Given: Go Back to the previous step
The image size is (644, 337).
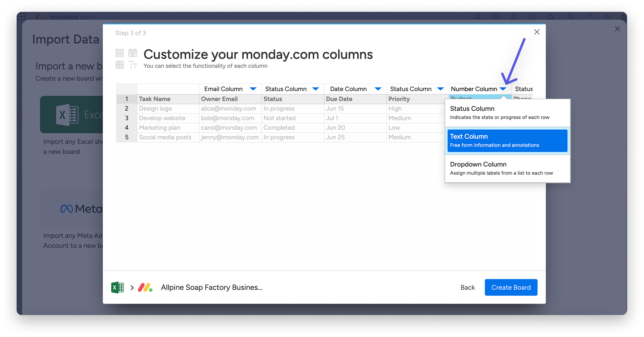Looking at the screenshot, I should pos(468,287).
